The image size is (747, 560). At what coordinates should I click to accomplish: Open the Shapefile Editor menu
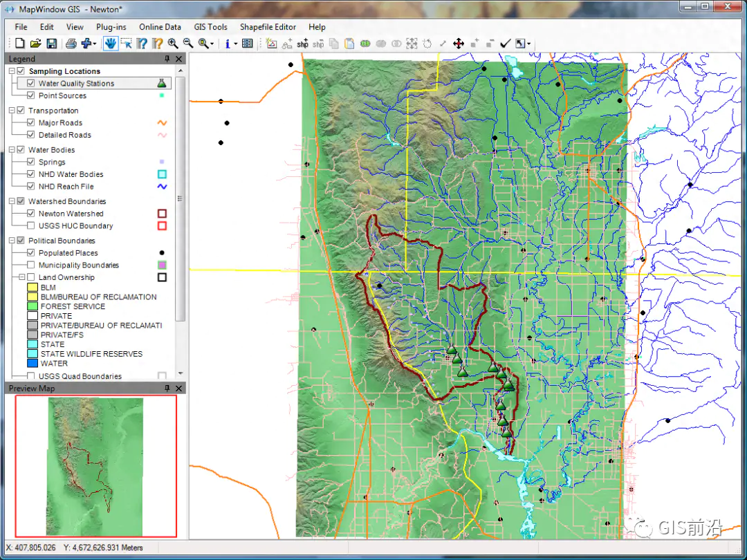[268, 27]
